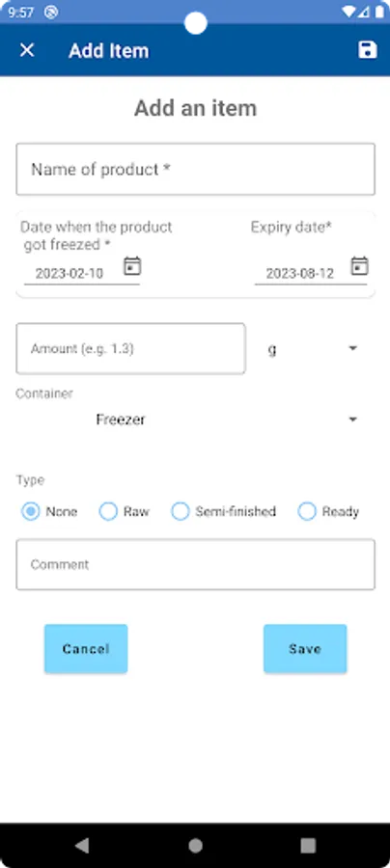Open calendar picker for expiry date

coord(359,266)
